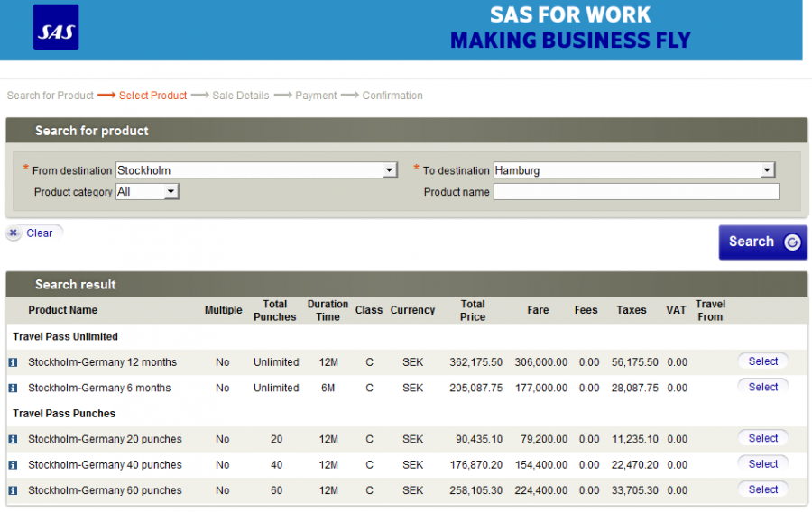Click the Clear link text
The width and height of the screenshot is (812, 512).
tap(40, 233)
